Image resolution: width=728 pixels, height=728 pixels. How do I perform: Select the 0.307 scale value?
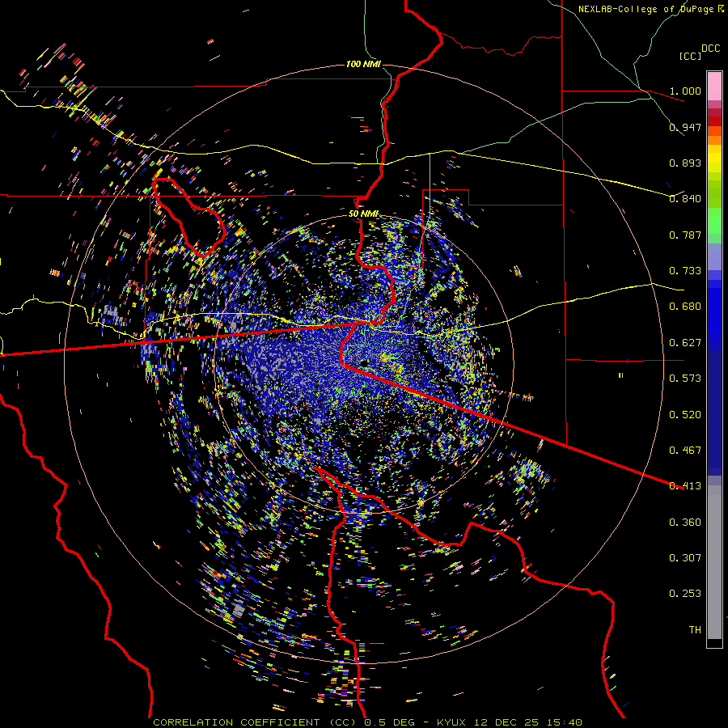(685, 558)
